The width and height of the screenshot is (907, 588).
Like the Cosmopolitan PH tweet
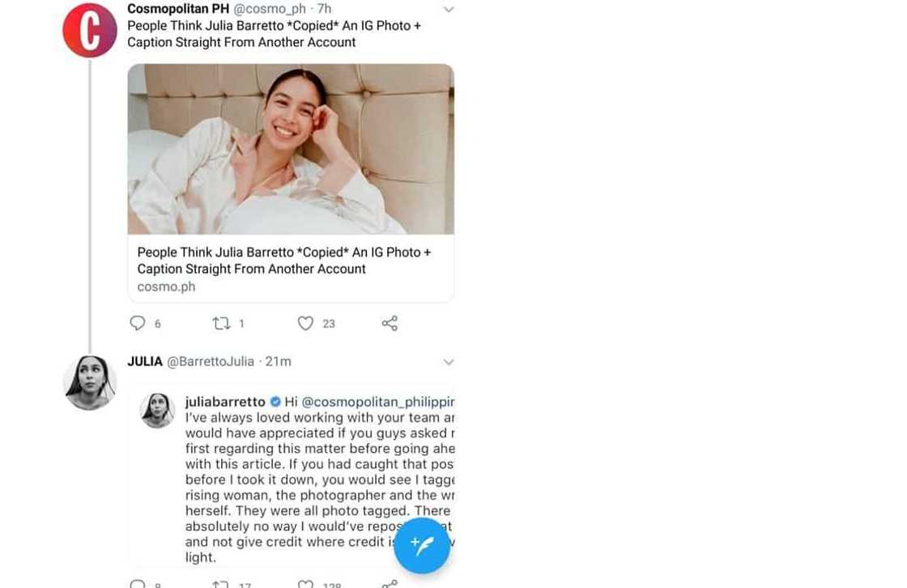(305, 322)
